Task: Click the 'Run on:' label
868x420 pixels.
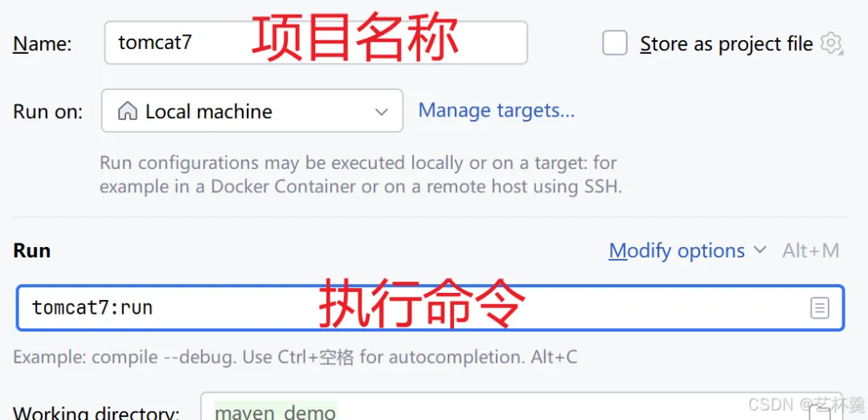Action: [x=47, y=111]
